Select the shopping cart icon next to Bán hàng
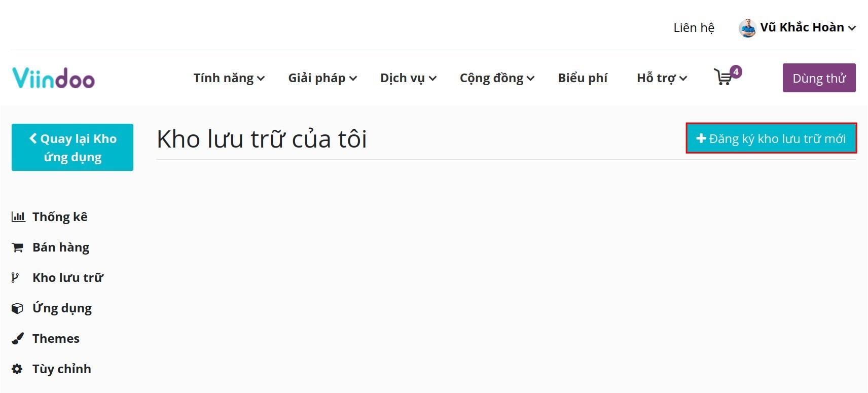 click(17, 247)
